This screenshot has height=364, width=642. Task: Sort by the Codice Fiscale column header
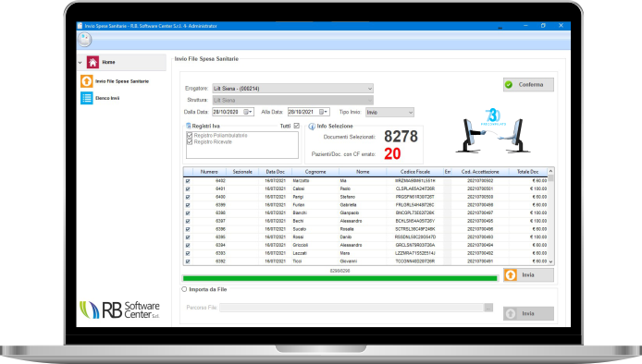[x=415, y=172]
